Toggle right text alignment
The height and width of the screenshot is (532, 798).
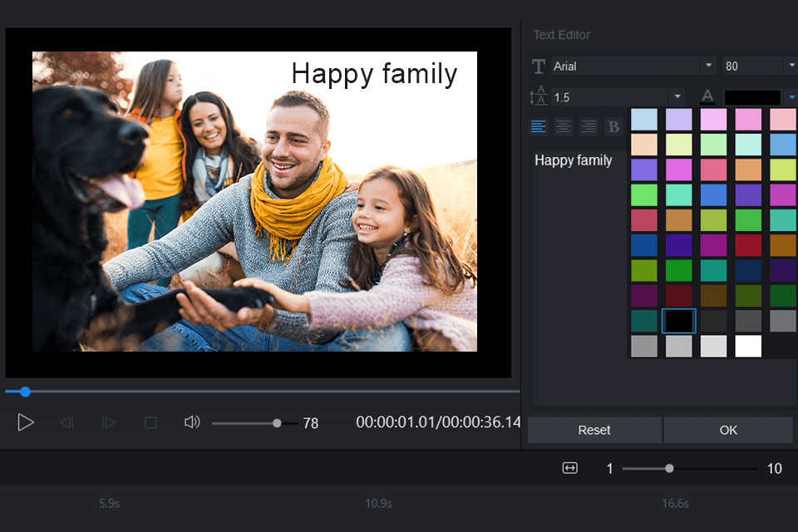589,126
